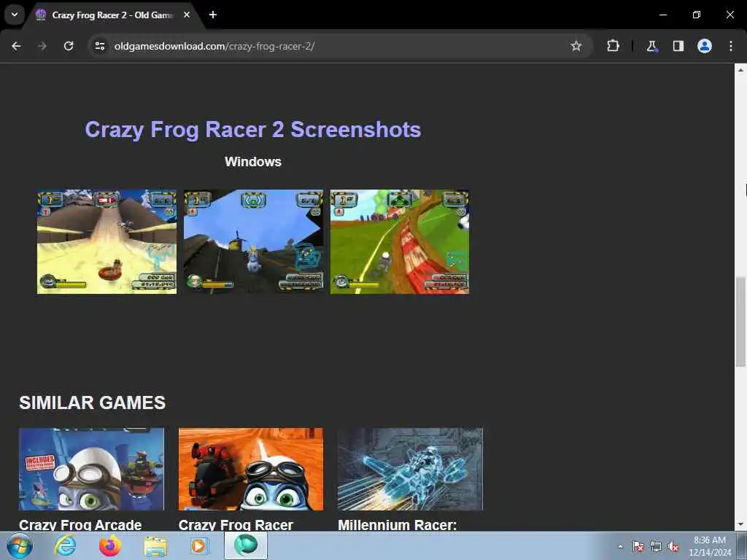
Task: Toggle the browser side panel
Action: point(678,46)
